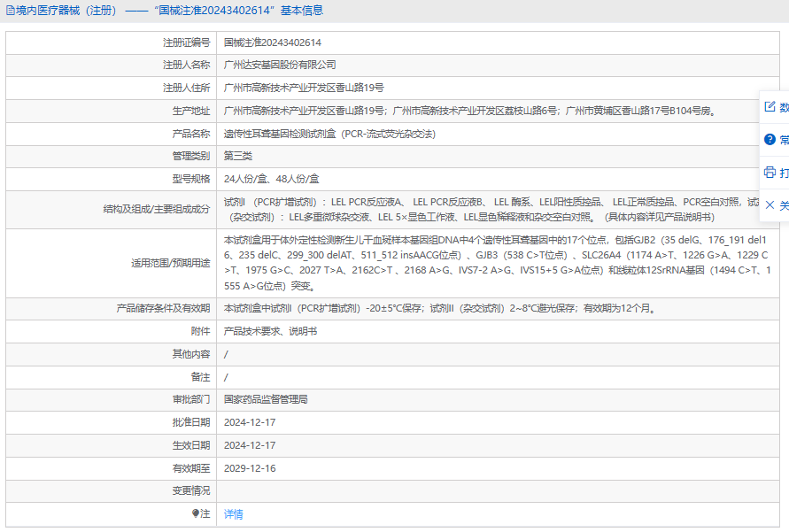The width and height of the screenshot is (789, 532).
Task: Click the 审批部门 label
Action: (191, 399)
